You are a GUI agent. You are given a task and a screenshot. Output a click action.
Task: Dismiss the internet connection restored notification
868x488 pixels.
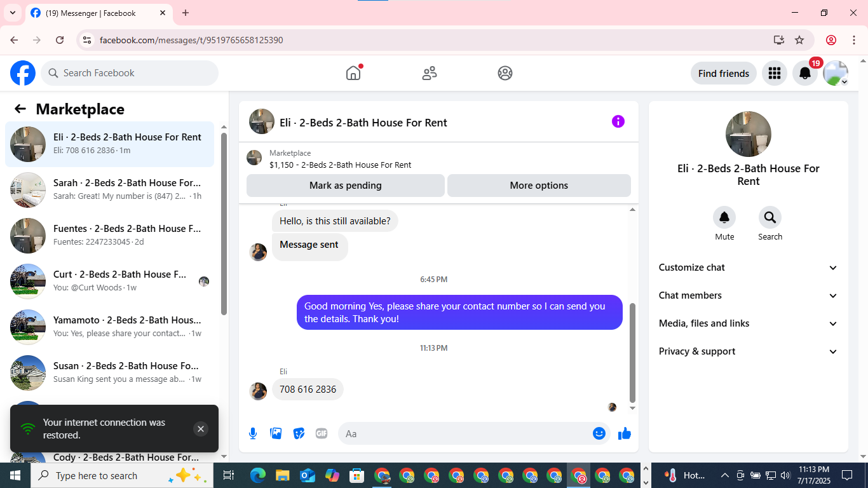pyautogui.click(x=201, y=429)
